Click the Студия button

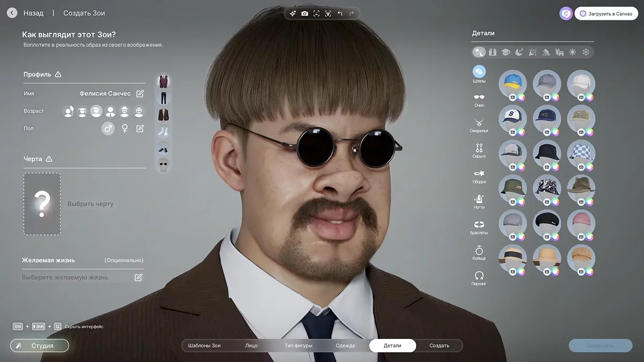(40, 345)
